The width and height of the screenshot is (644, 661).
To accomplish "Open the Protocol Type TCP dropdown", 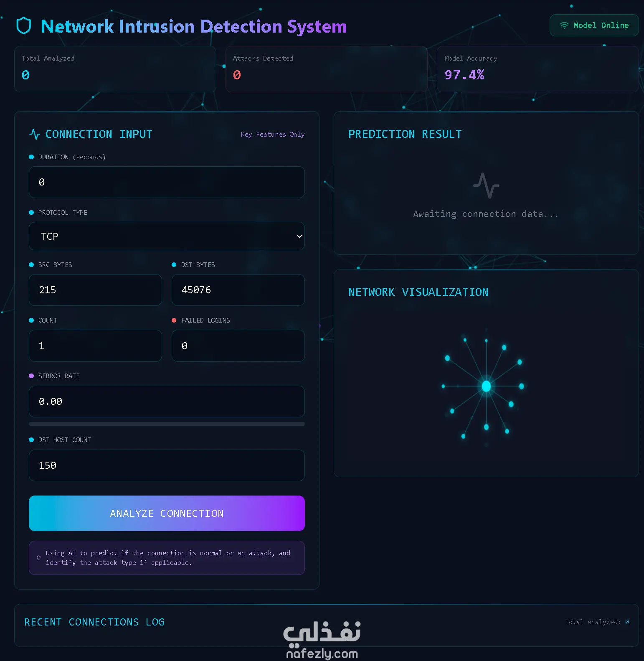I will coord(167,236).
